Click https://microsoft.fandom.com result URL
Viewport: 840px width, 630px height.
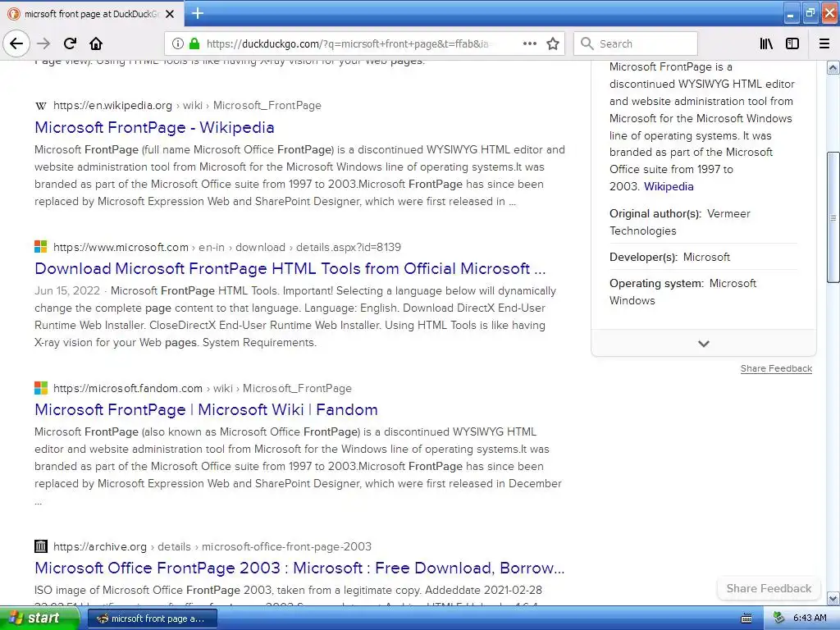pos(127,388)
